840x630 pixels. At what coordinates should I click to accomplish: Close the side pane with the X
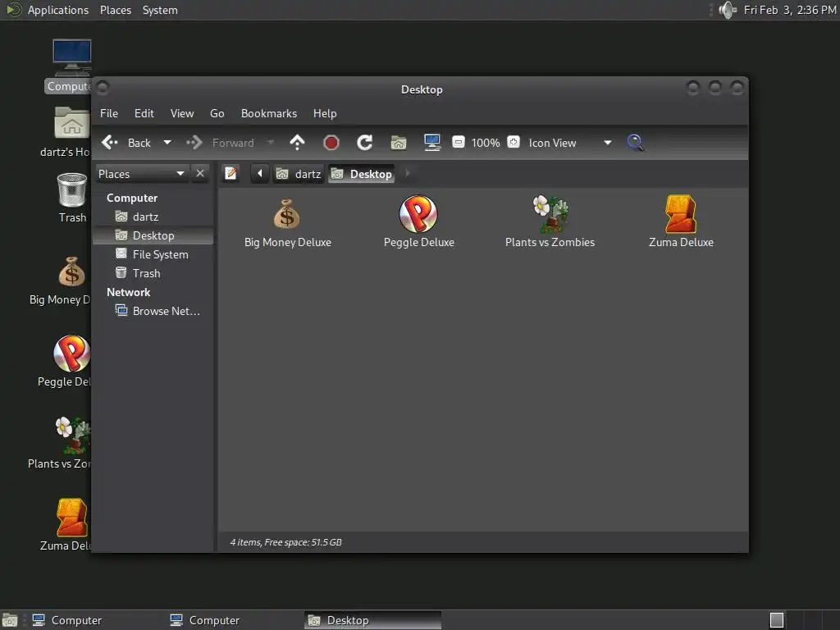(200, 174)
